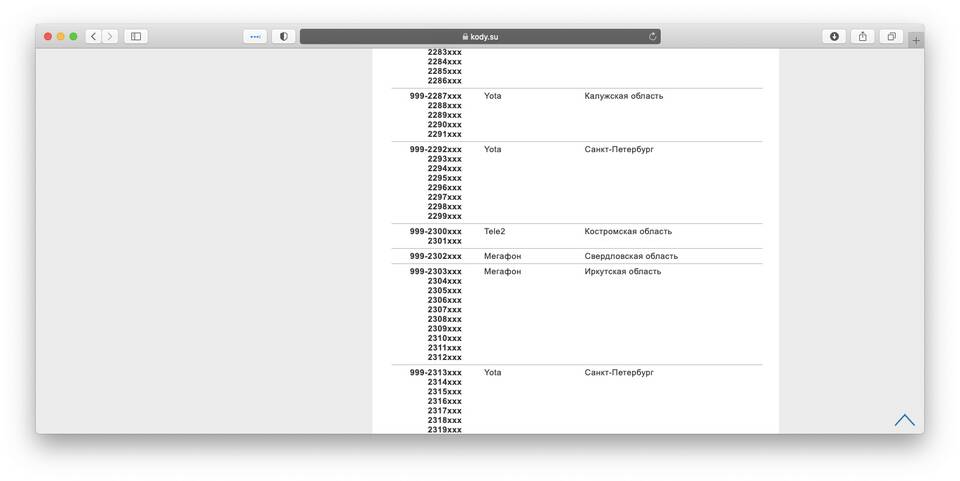Screen dimensions: 960x481
Task: Select the 2301xxx code
Action: tap(444, 241)
